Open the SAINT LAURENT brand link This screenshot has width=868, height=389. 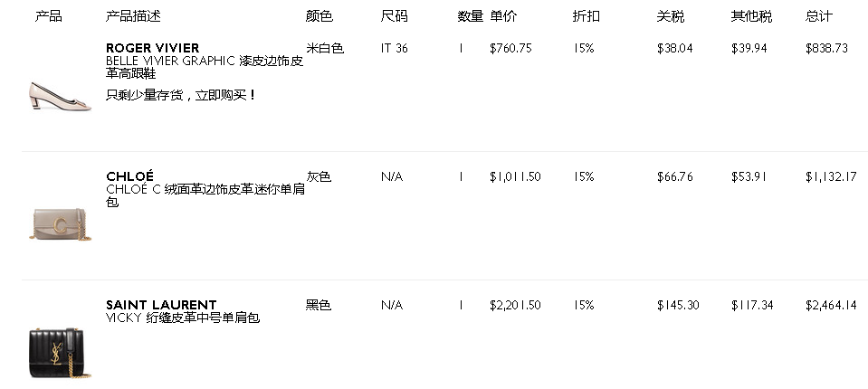point(161,305)
